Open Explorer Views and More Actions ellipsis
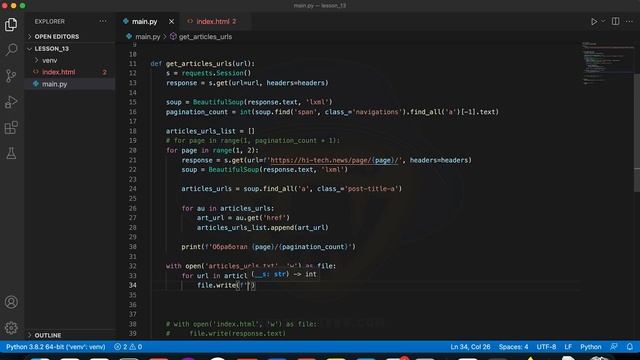Screen dimensions: 640x360 (103, 21)
